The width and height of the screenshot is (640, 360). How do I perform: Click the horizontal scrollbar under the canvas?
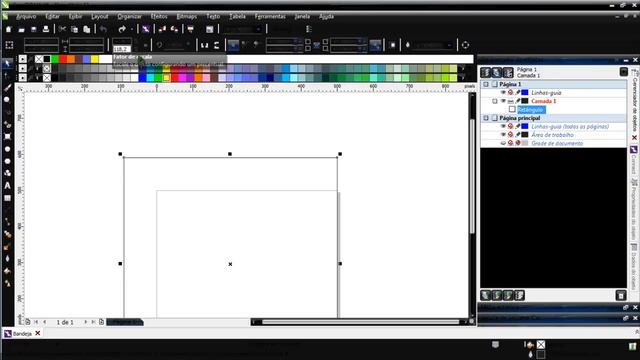[361, 322]
